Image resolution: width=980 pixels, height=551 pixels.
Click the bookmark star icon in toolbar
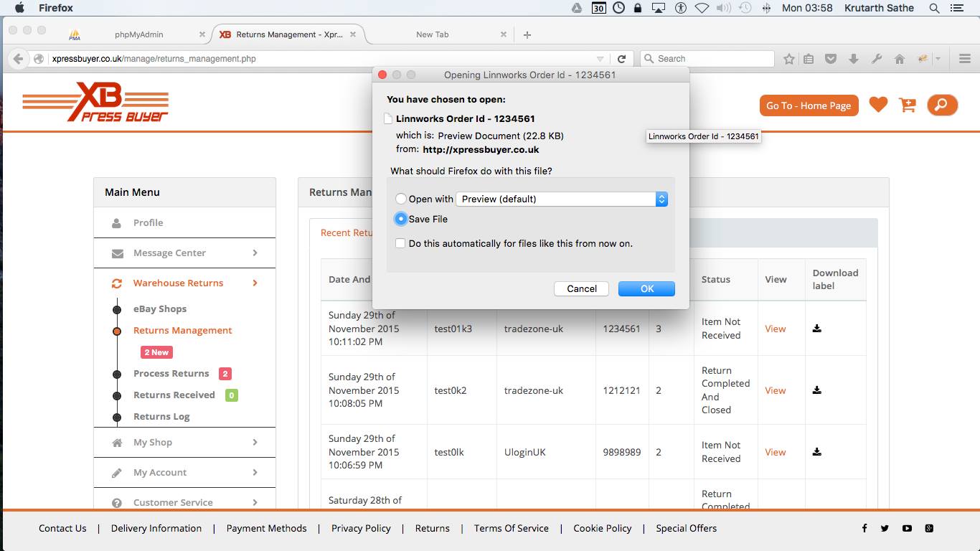tap(789, 59)
